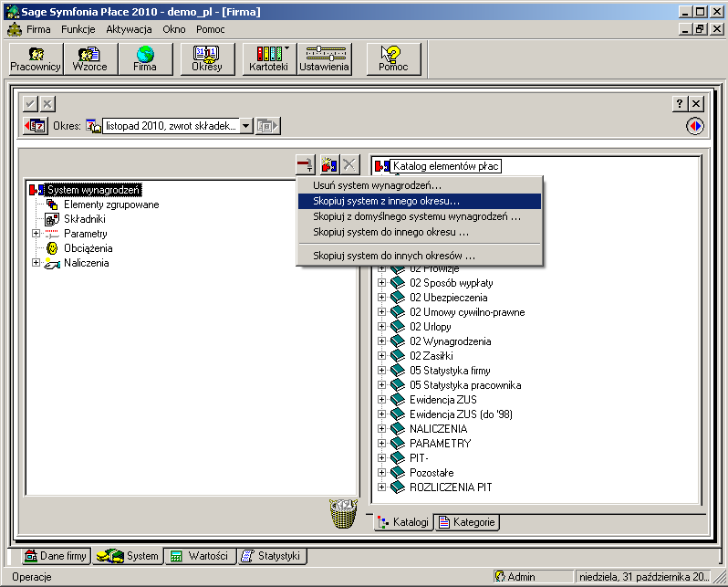Viewport: 728px width, 587px height.
Task: Choose Skopiuj system do innych okresów
Action: click(420, 256)
